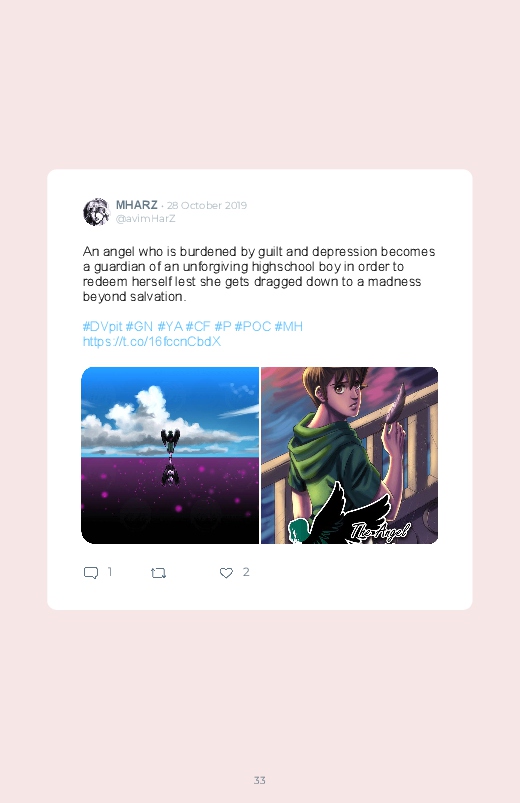Screen dimensions: 520x803
Task: Open the #CF hashtag
Action: click(198, 327)
